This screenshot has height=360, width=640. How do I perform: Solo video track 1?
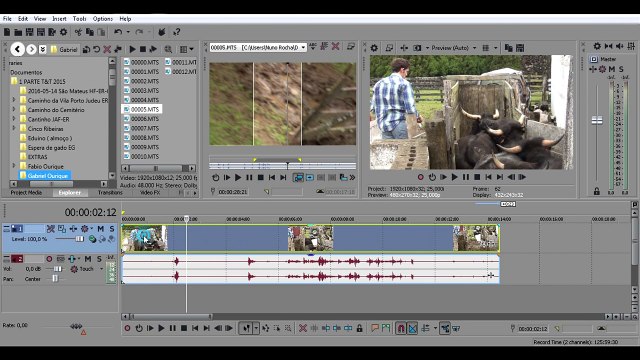point(111,229)
